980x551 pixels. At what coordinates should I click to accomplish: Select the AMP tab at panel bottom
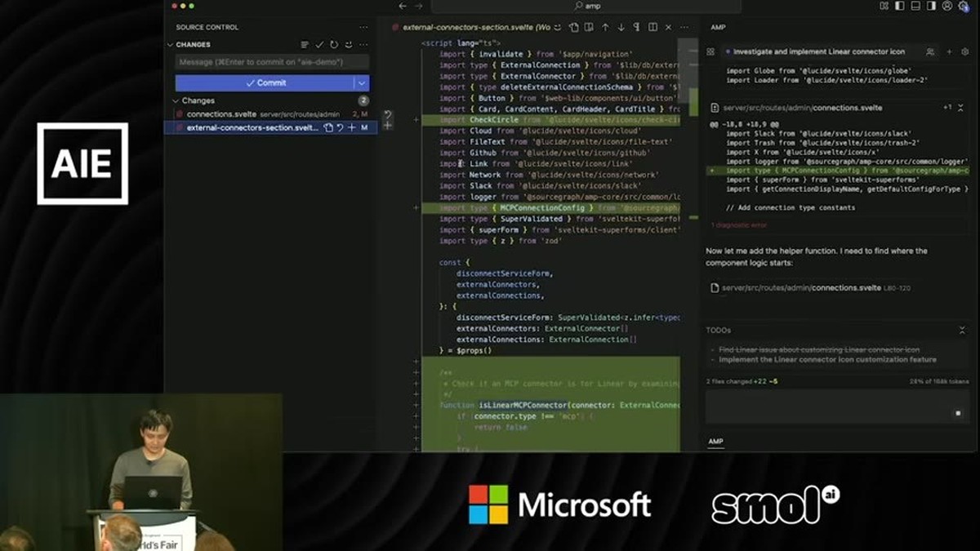[715, 442]
